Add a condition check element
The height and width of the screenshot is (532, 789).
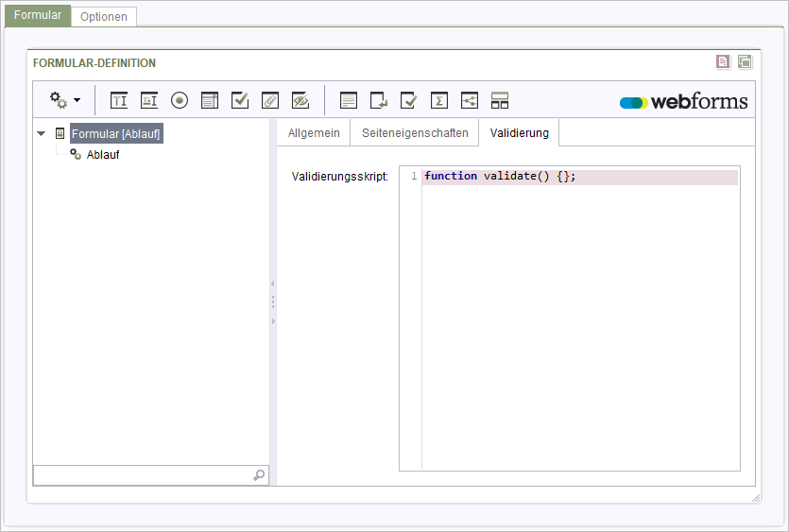click(409, 100)
